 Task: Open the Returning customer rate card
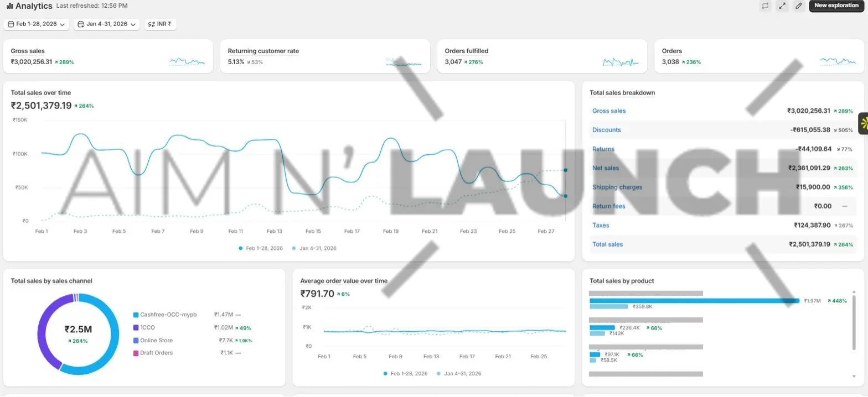coord(325,56)
